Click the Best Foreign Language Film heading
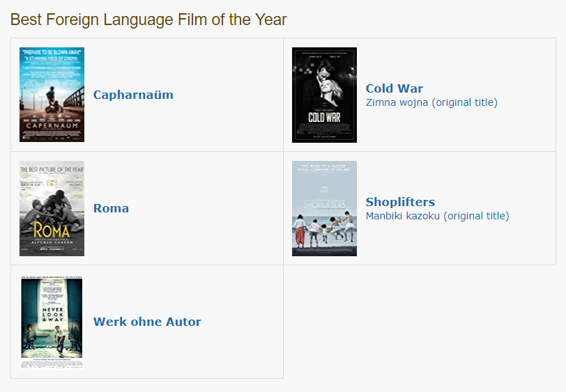 (148, 19)
